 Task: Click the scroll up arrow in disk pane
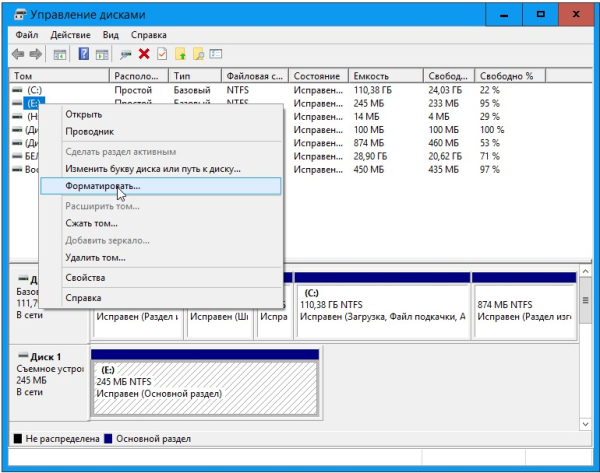[x=585, y=271]
